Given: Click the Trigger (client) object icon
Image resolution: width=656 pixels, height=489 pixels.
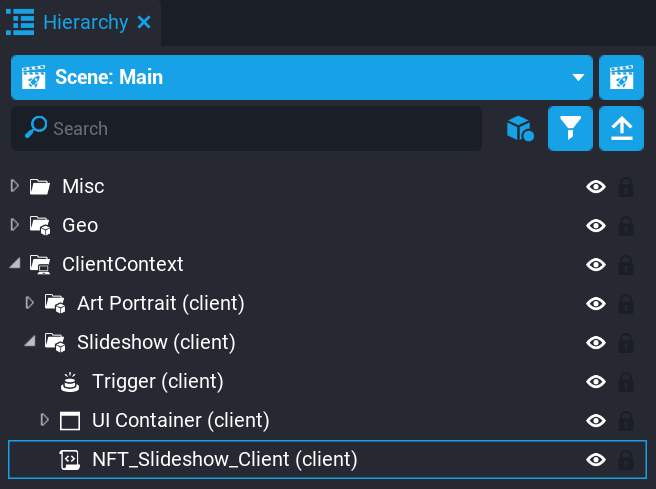Looking at the screenshot, I should (x=70, y=381).
